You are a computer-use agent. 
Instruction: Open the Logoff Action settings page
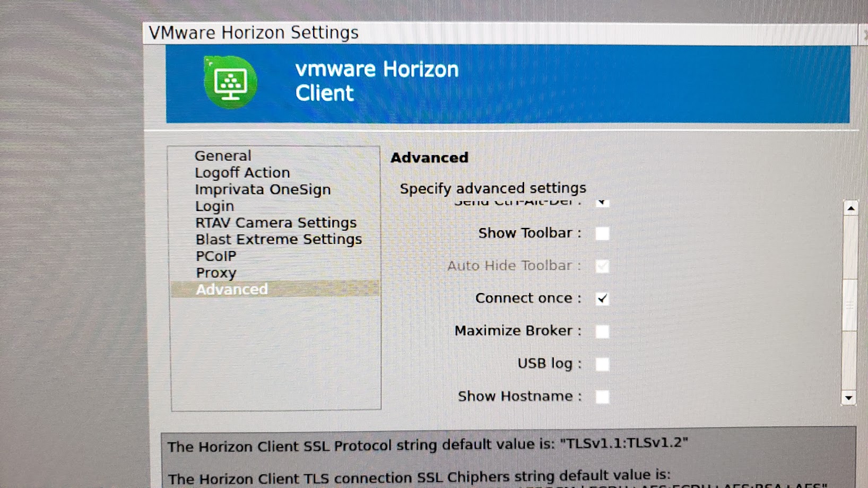(242, 172)
